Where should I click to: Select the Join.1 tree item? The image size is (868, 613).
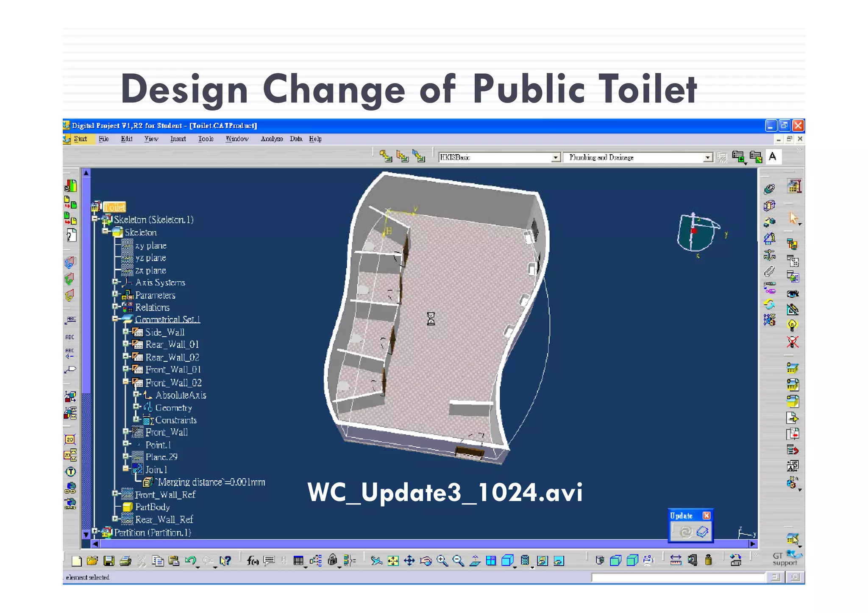tap(156, 470)
